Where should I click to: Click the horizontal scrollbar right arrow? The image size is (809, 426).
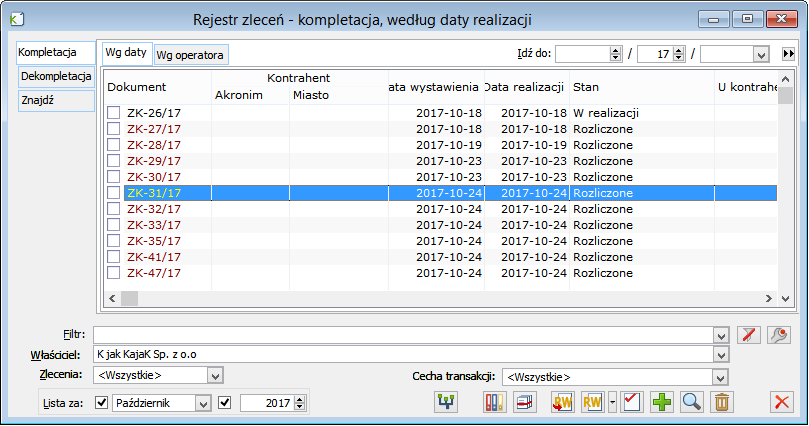pyautogui.click(x=768, y=298)
